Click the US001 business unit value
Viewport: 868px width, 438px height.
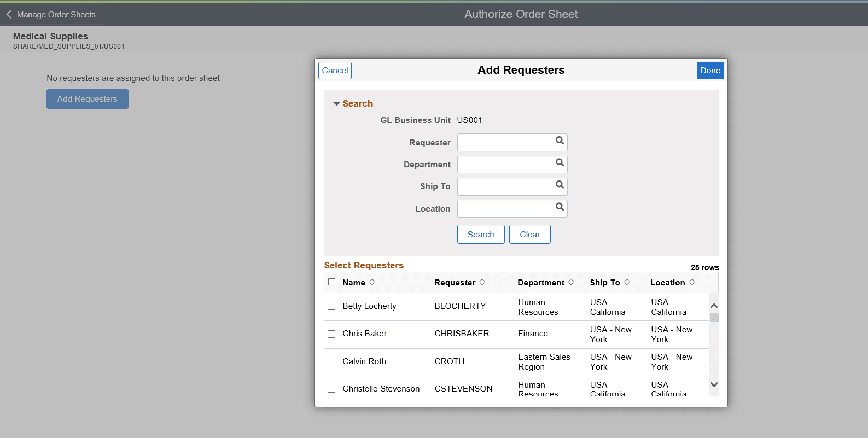click(x=469, y=120)
